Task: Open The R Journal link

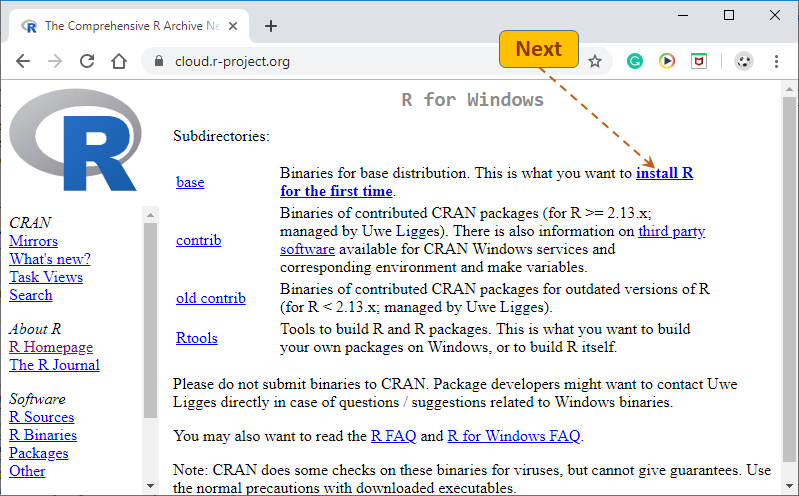Action: click(x=55, y=365)
